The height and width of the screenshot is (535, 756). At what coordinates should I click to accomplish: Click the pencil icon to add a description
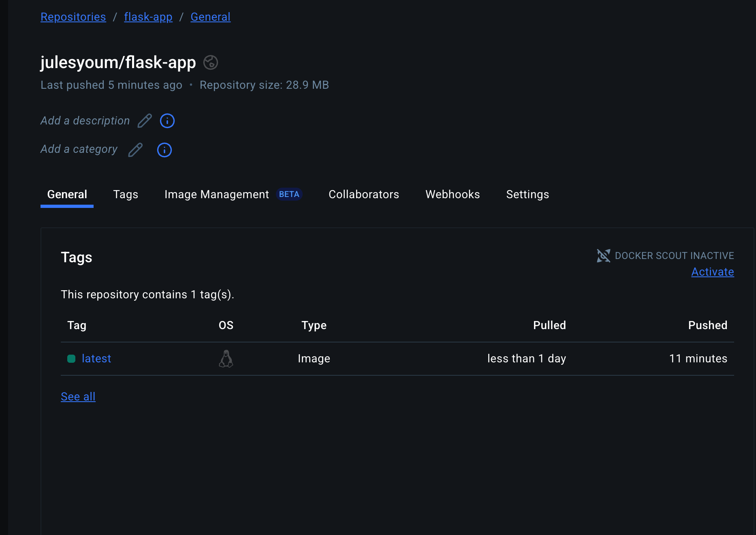(144, 121)
